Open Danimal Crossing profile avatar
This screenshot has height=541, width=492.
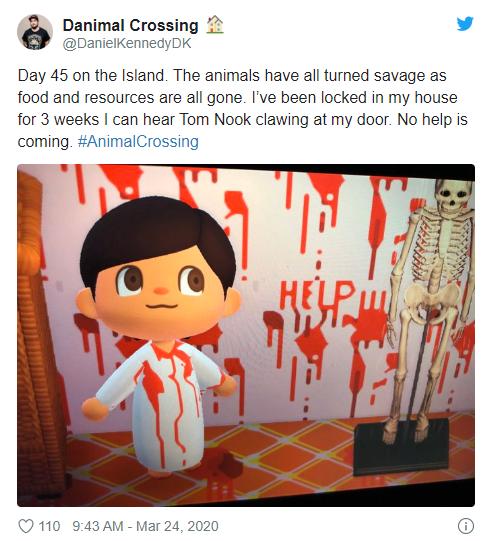[x=35, y=32]
